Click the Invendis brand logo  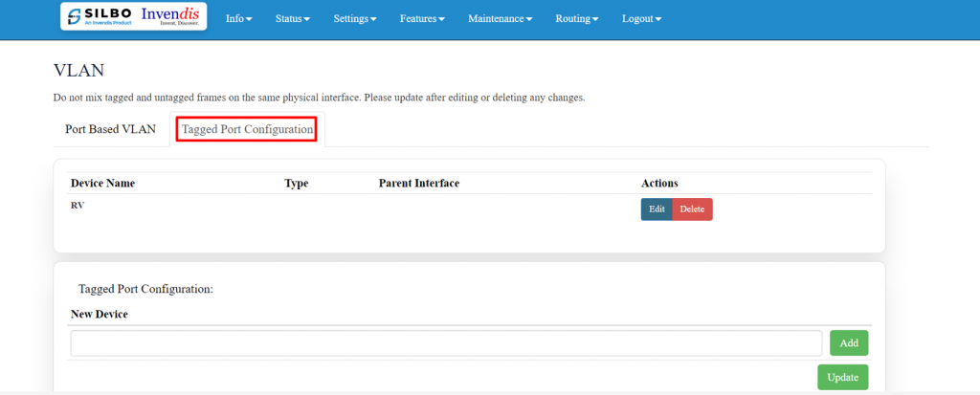pyautogui.click(x=170, y=17)
